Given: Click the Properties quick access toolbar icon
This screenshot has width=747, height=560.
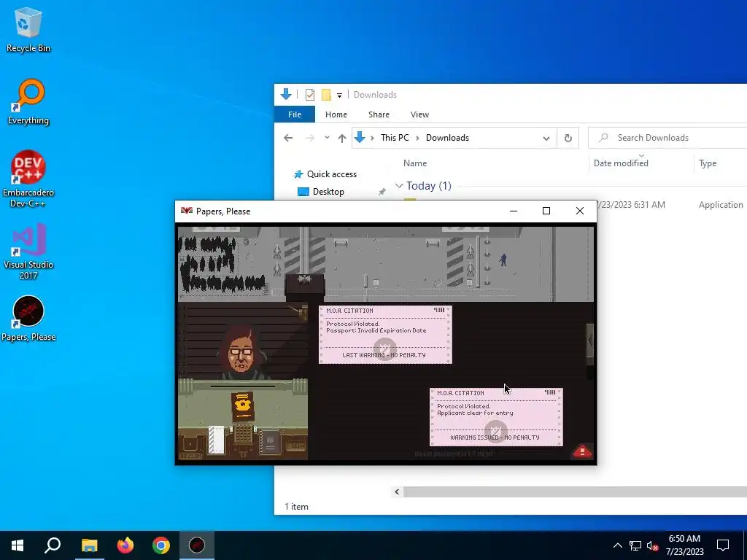Looking at the screenshot, I should pyautogui.click(x=309, y=95).
